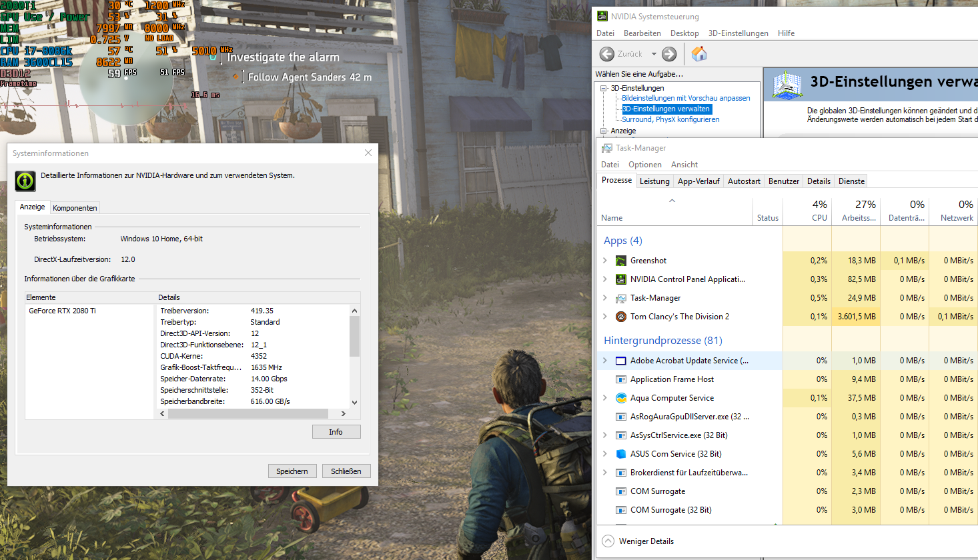Select GeForce RTX 2080 Ti in Elemente list

coord(62,311)
